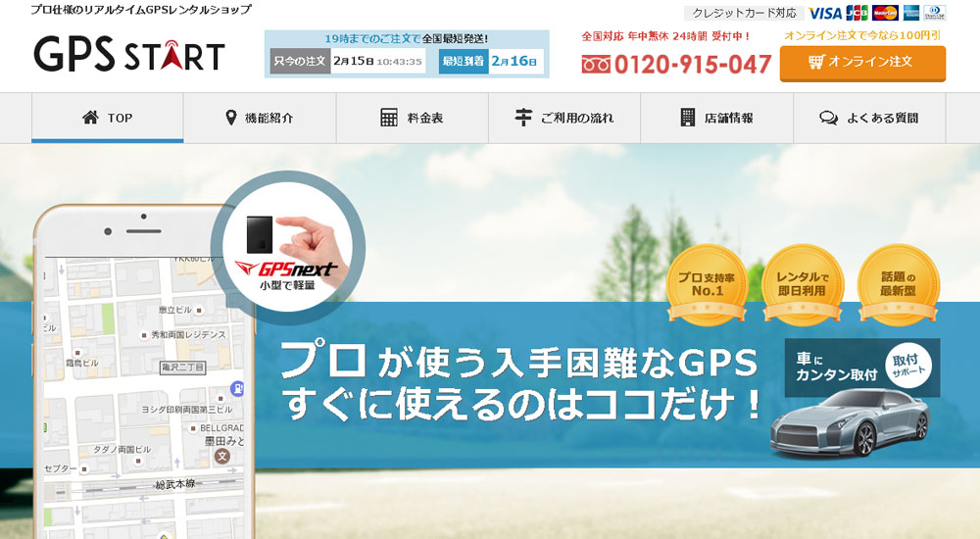Click the map pin icon beside 機能紹介
Image resolution: width=980 pixels, height=539 pixels.
[230, 117]
